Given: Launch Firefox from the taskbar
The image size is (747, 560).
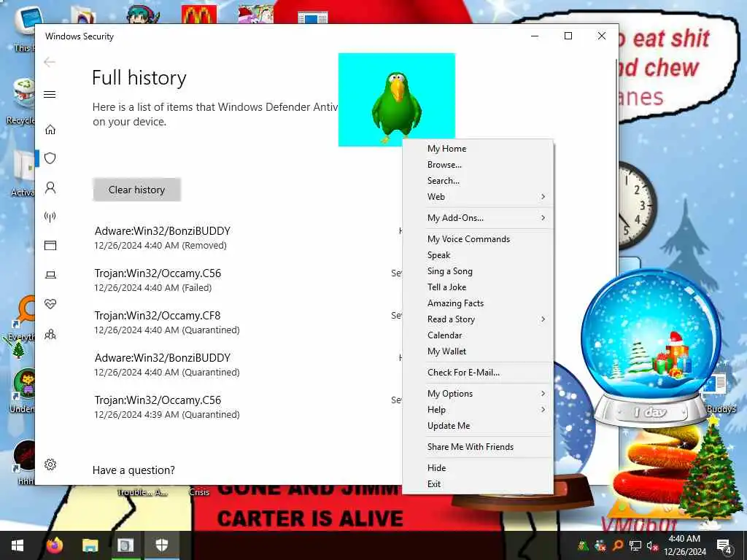Looking at the screenshot, I should 55,545.
